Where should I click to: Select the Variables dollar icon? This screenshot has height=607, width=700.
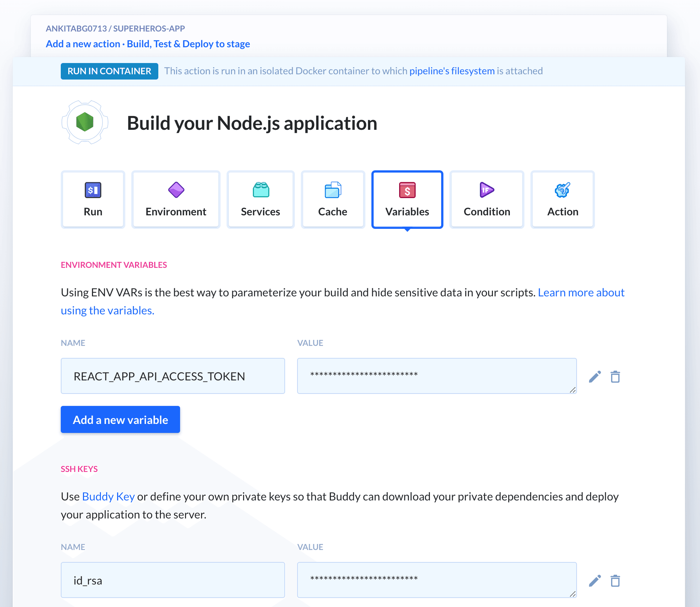[407, 190]
